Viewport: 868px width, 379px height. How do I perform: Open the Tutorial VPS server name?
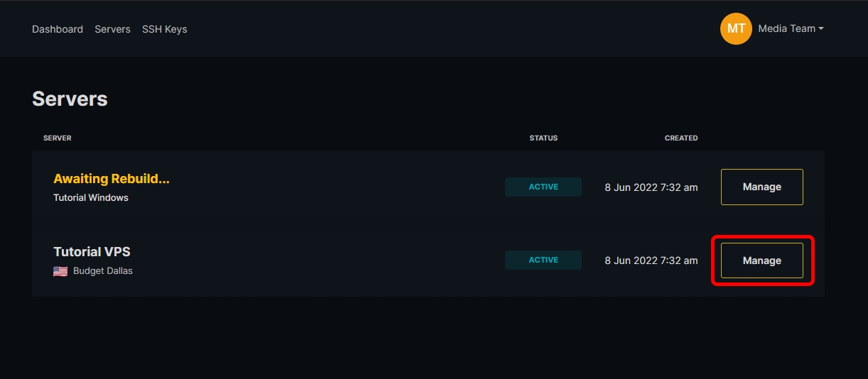click(x=92, y=252)
